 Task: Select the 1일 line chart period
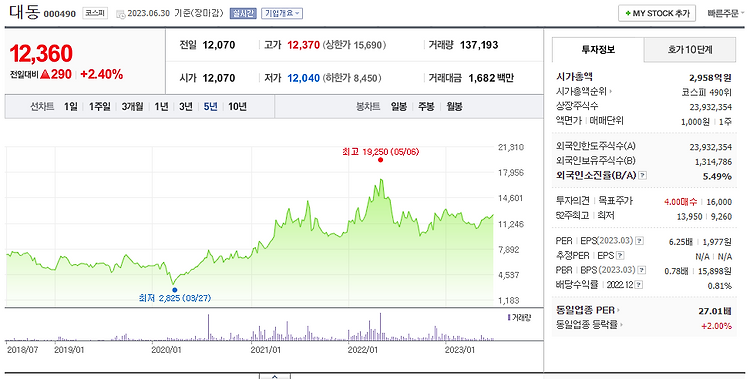point(70,107)
